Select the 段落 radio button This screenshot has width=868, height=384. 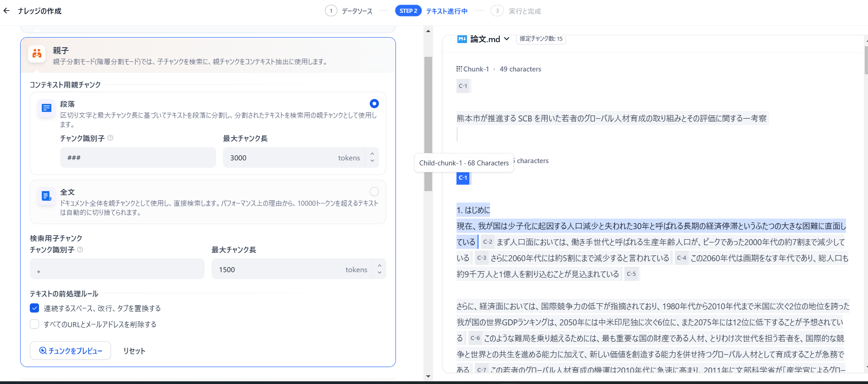coord(374,104)
